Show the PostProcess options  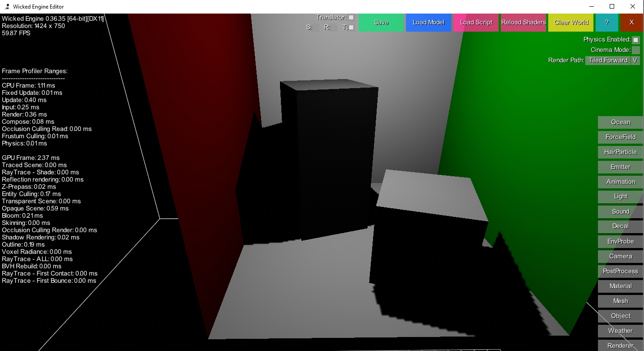coord(621,271)
